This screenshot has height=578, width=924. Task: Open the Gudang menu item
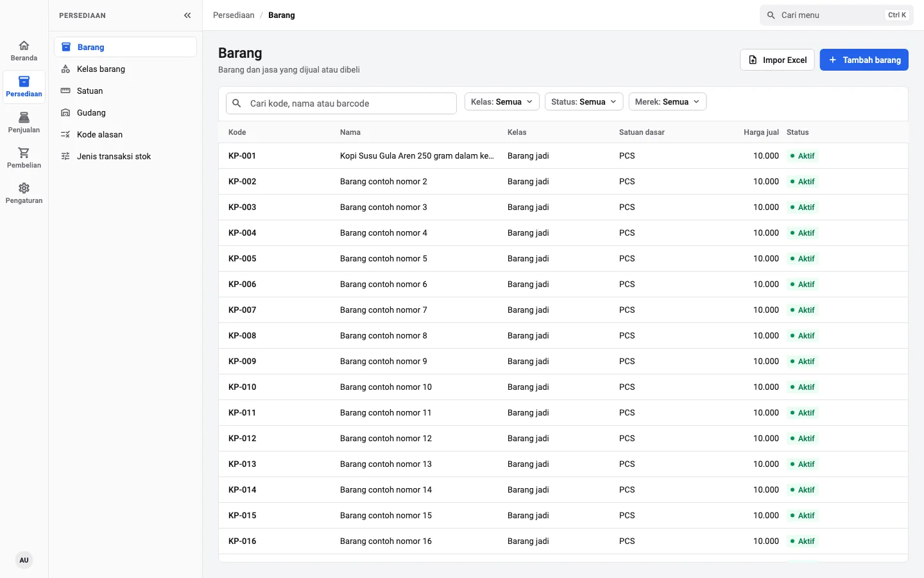pos(125,113)
